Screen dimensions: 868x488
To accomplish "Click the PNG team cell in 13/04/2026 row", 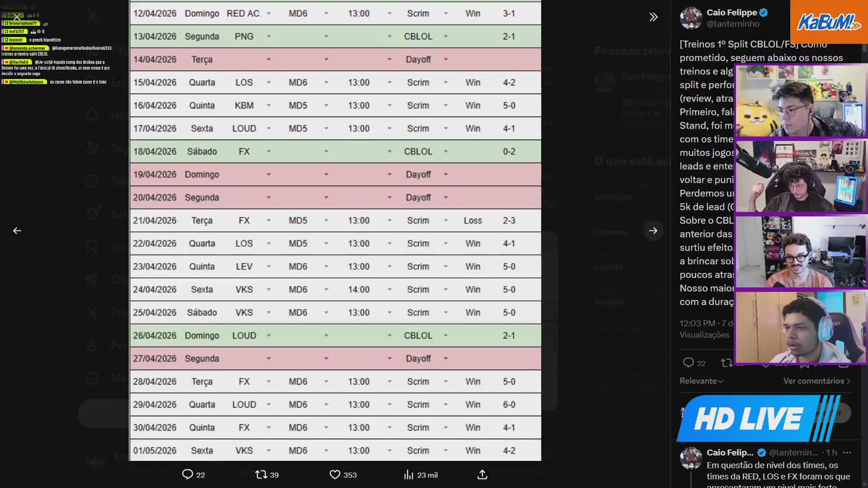I will pyautogui.click(x=244, y=37).
